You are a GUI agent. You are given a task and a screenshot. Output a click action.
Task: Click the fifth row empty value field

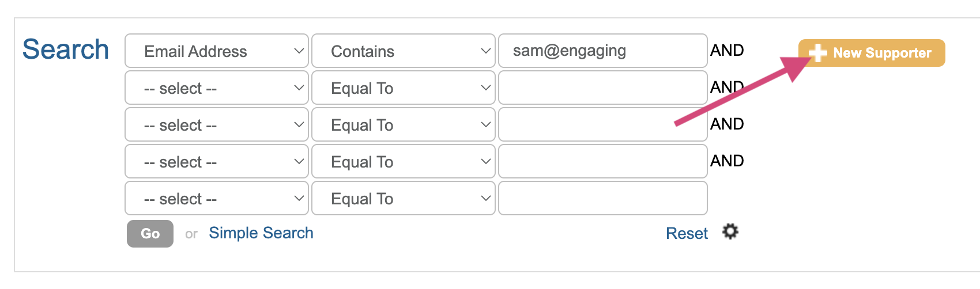602,199
